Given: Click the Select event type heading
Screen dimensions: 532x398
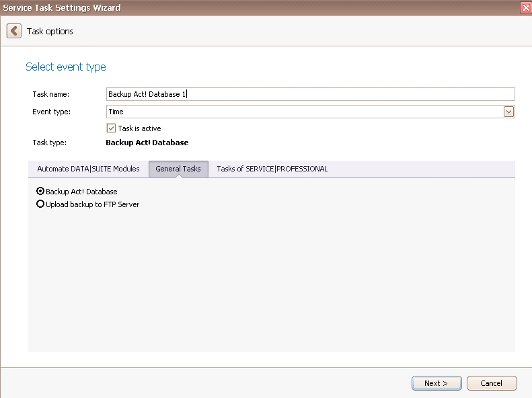Looking at the screenshot, I should click(x=66, y=67).
